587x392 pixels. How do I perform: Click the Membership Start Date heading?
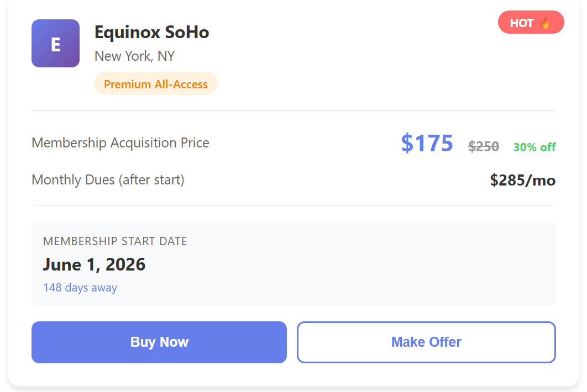pyautogui.click(x=115, y=241)
